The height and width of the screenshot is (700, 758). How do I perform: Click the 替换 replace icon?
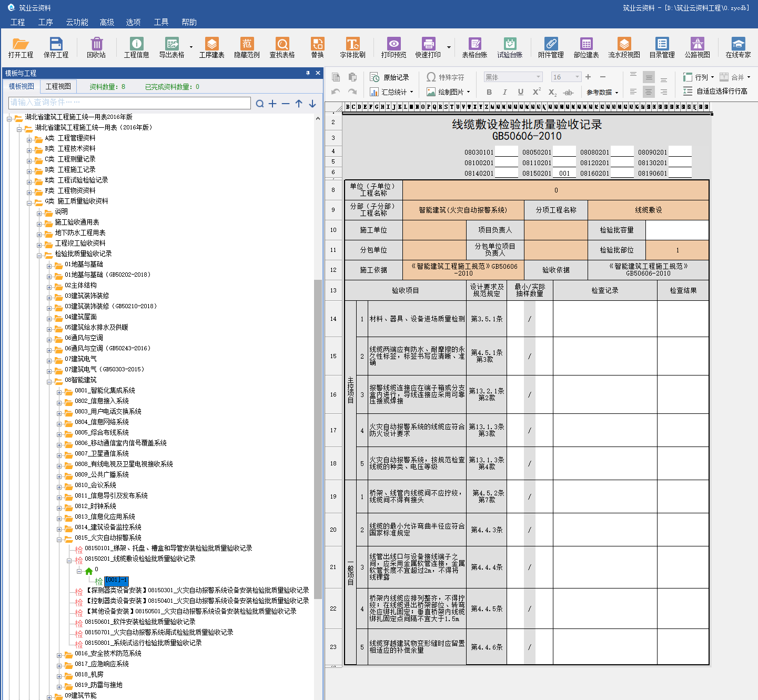point(317,47)
